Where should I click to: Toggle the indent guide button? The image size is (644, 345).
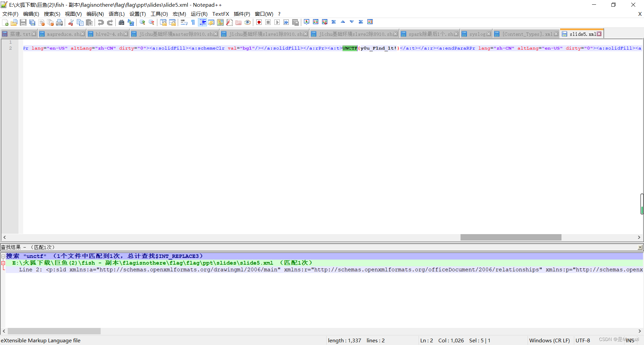pos(203,22)
